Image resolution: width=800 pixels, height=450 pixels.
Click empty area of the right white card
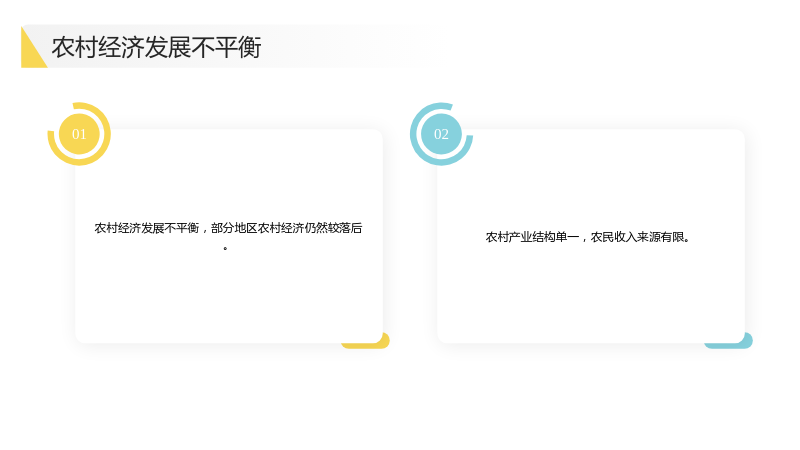(591, 296)
